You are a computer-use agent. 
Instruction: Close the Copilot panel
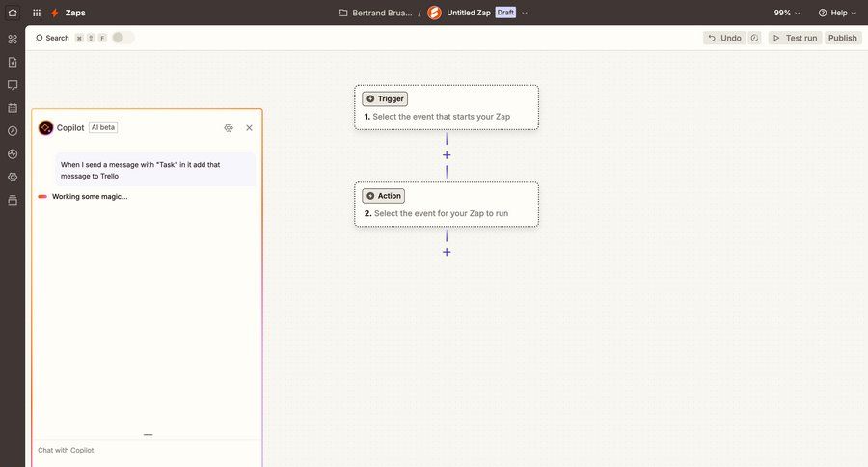click(x=249, y=128)
